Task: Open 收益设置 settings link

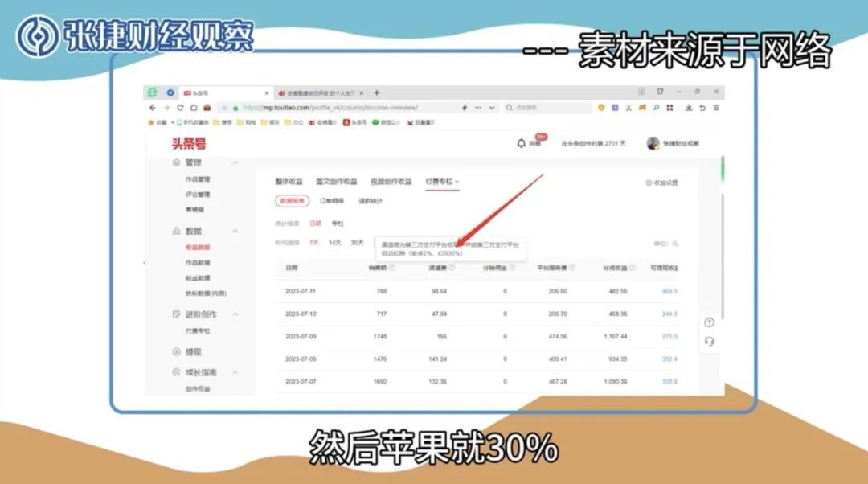Action: (661, 183)
